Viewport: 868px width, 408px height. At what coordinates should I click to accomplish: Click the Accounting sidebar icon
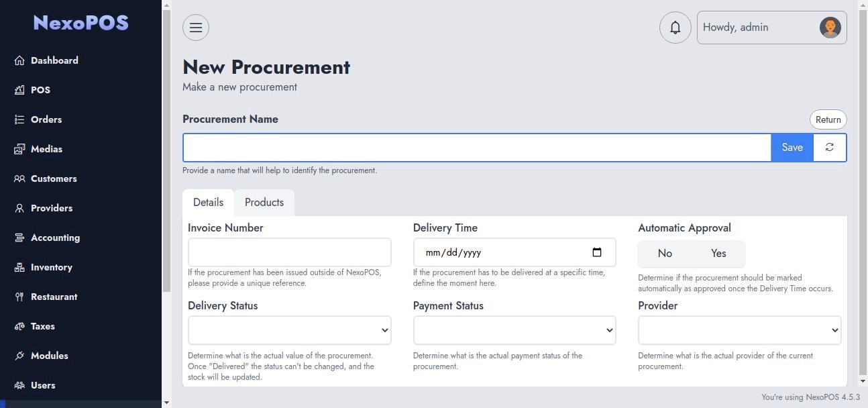[19, 238]
